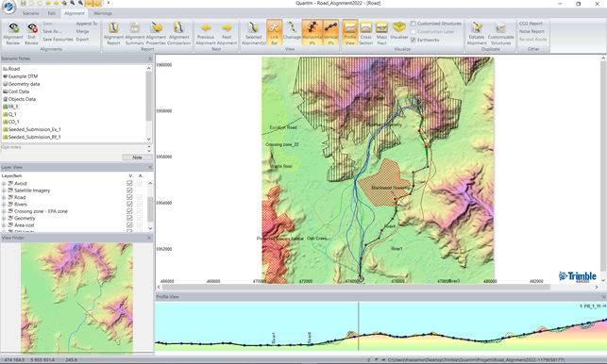Expand the Road layer node

point(4,197)
